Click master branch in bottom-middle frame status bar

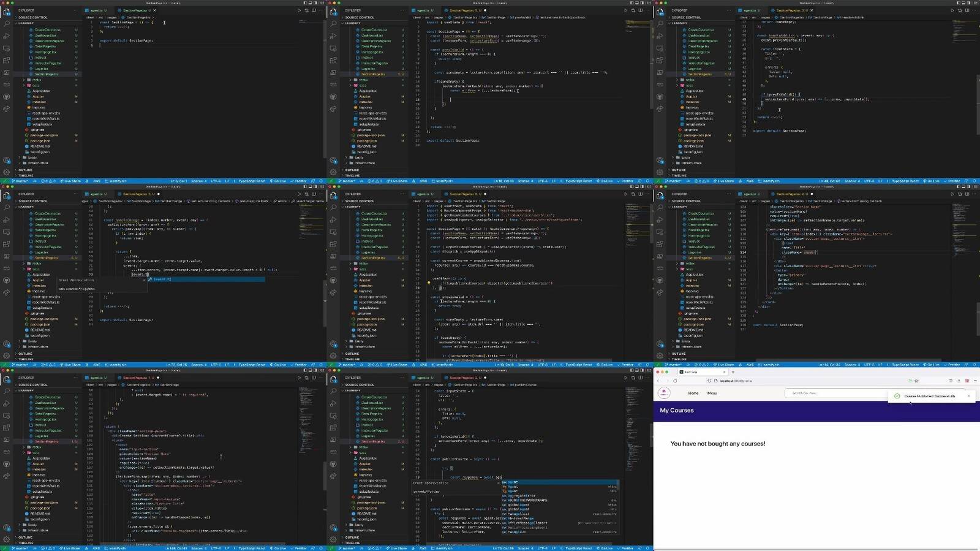tap(346, 548)
